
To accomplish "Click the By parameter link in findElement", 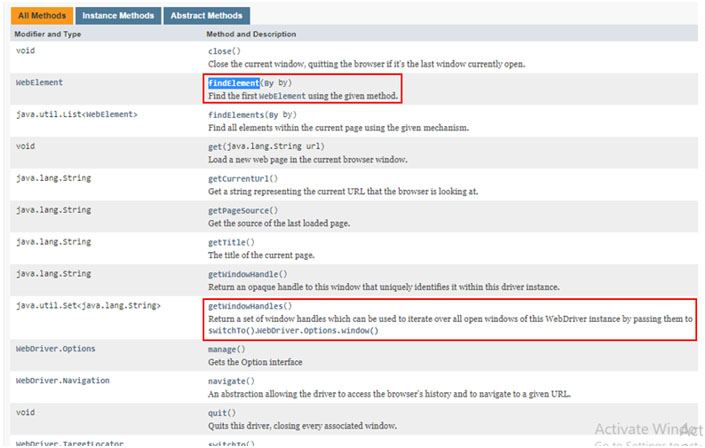I will point(268,83).
